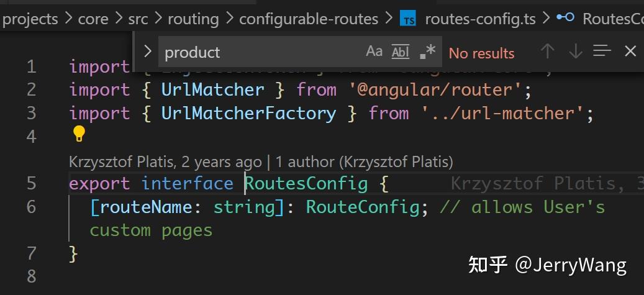Click the 'RoutesConfig' interface name
The width and height of the screenshot is (644, 295).
(x=306, y=183)
